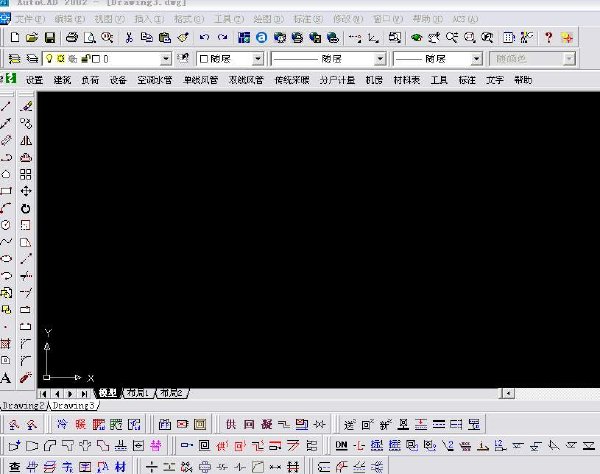
Task: Click the blue 冷 HVAC toolbar icon
Action: pos(62,424)
